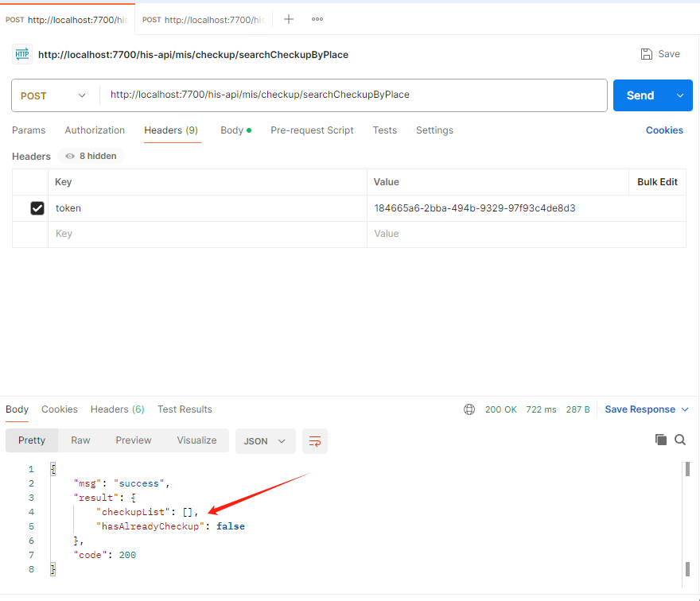Uncheck the token header checkbox
Screen dimensions: 700x601
coord(37,208)
